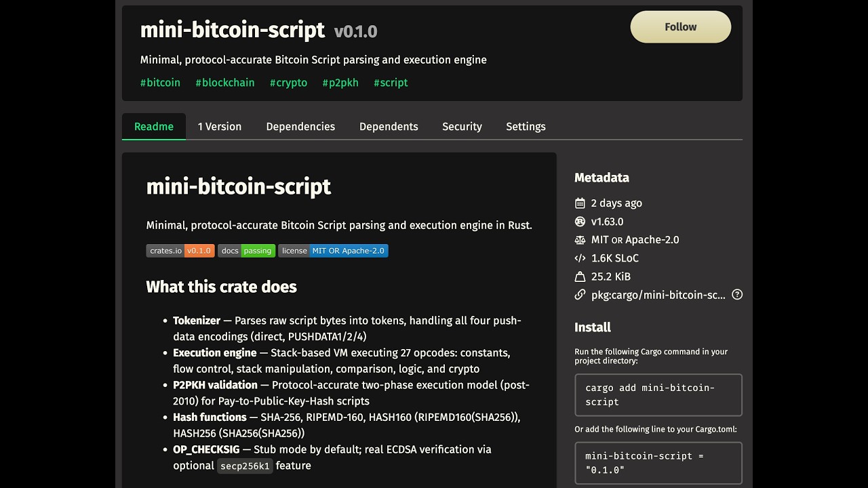Click the calendar icon beside 2 days ago
The image size is (868, 488).
(x=580, y=203)
